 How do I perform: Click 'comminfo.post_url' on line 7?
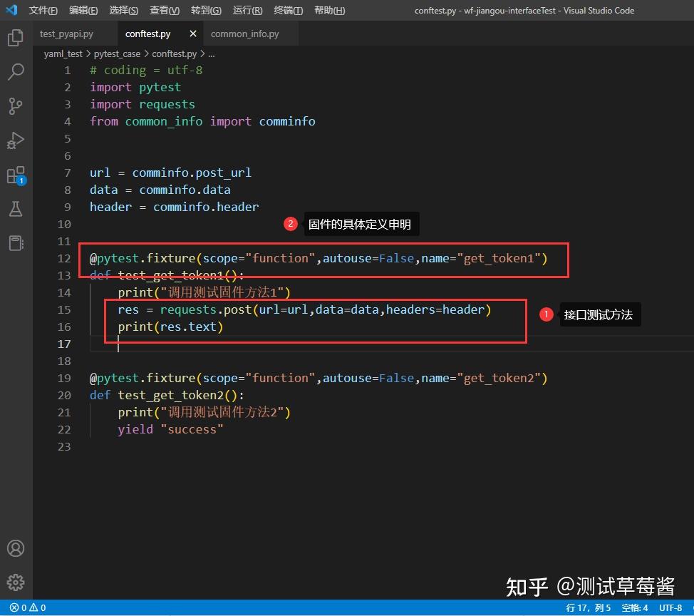(x=192, y=173)
